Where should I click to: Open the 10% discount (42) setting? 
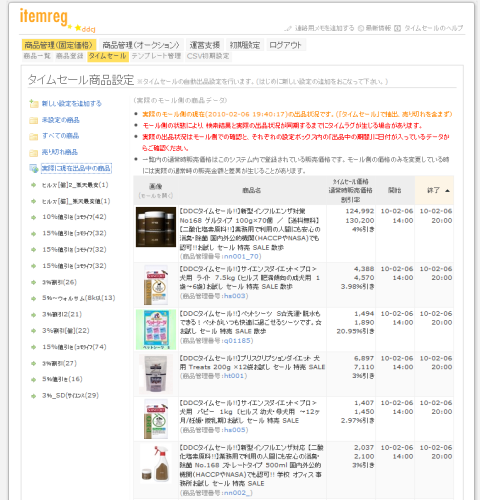(74, 217)
